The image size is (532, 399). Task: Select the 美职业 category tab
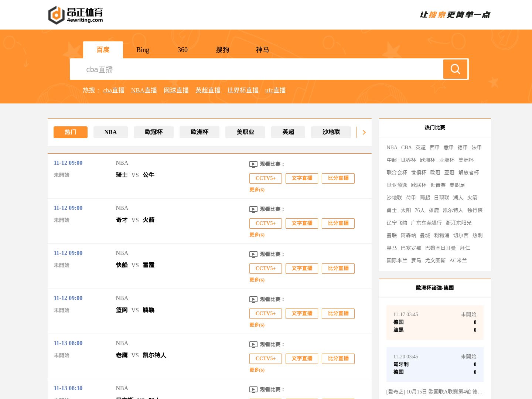coord(245,132)
